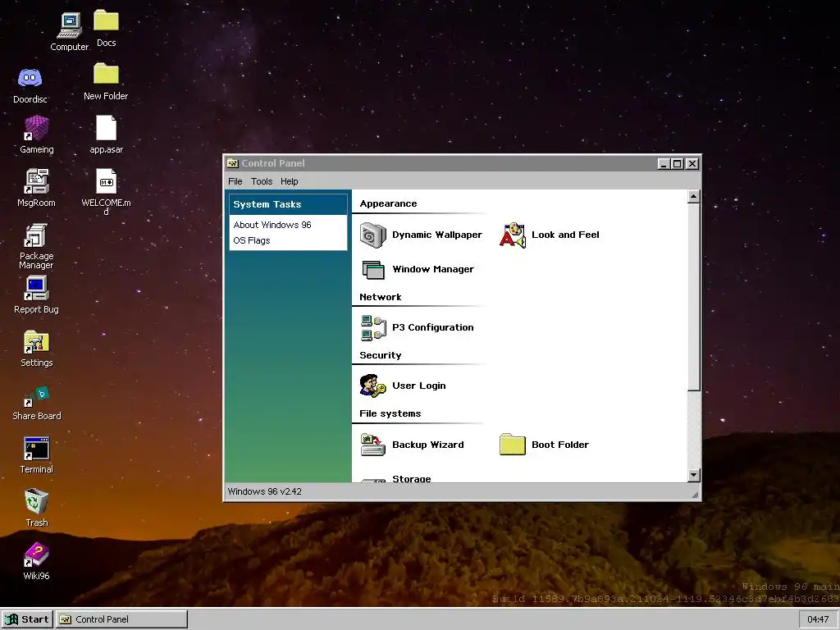This screenshot has height=630, width=840.
Task: Click the scrollbar down arrow
Action: coord(693,475)
